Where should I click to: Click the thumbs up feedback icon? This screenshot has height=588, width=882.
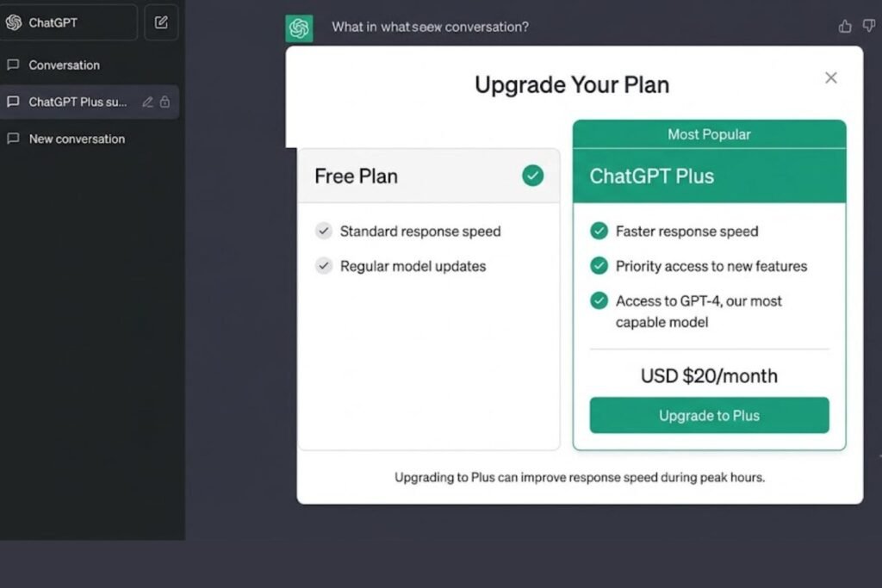point(845,27)
